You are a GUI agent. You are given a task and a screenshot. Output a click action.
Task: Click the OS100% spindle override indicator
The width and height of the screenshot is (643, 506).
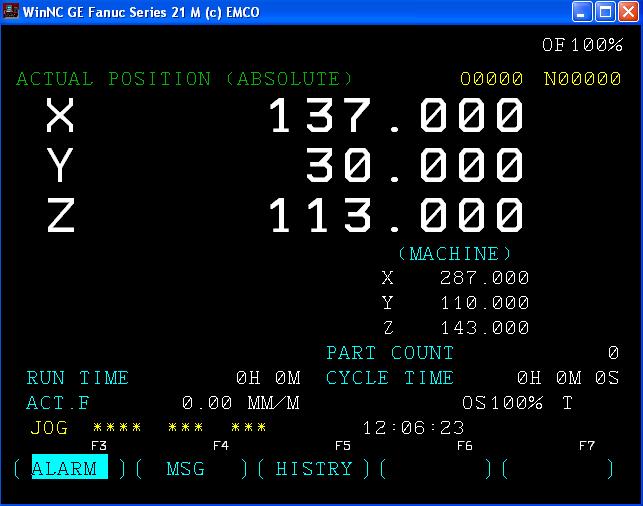(x=502, y=403)
